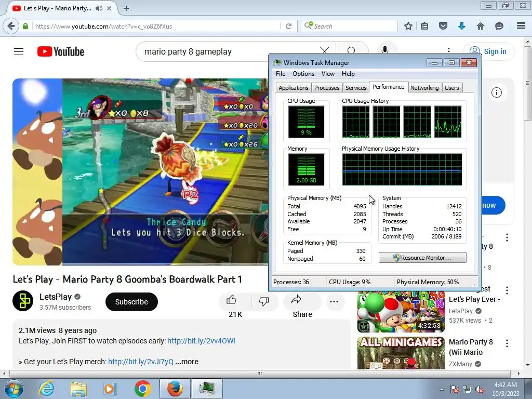Click the YouTube voice search microphone

385,50
